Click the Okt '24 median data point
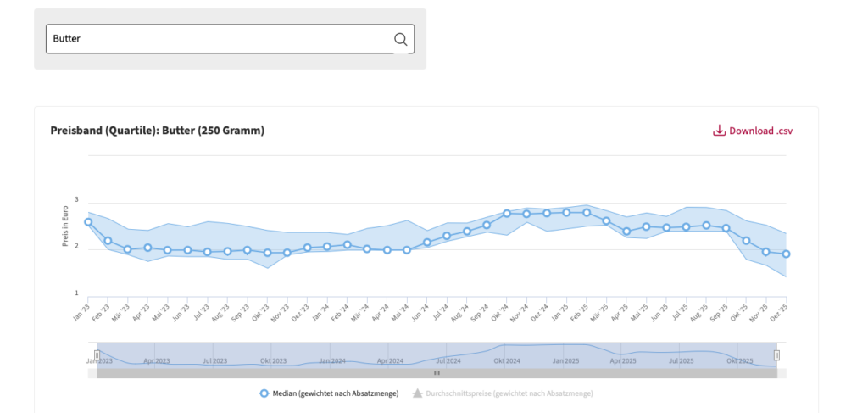Viewport: 868px width, 413px height. 507,214
